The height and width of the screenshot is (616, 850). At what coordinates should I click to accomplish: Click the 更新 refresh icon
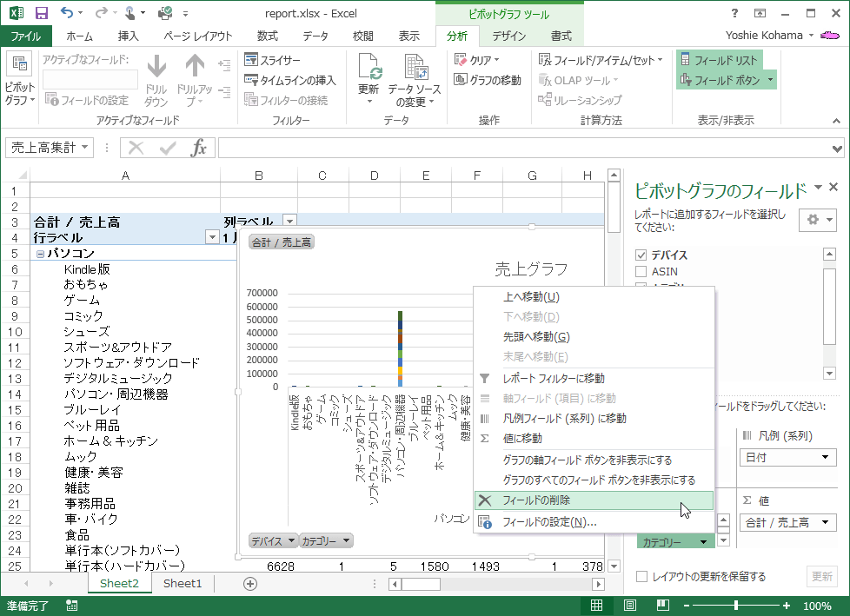click(x=369, y=67)
